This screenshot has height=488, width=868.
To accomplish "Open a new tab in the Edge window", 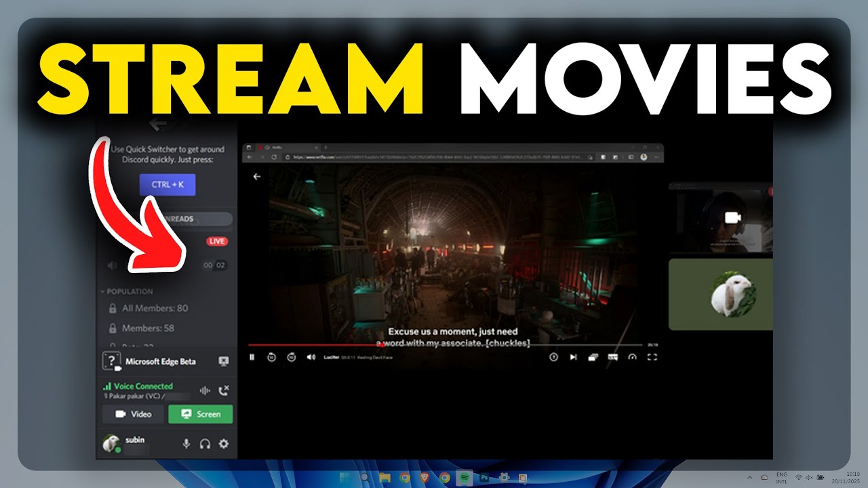I will 326,147.
